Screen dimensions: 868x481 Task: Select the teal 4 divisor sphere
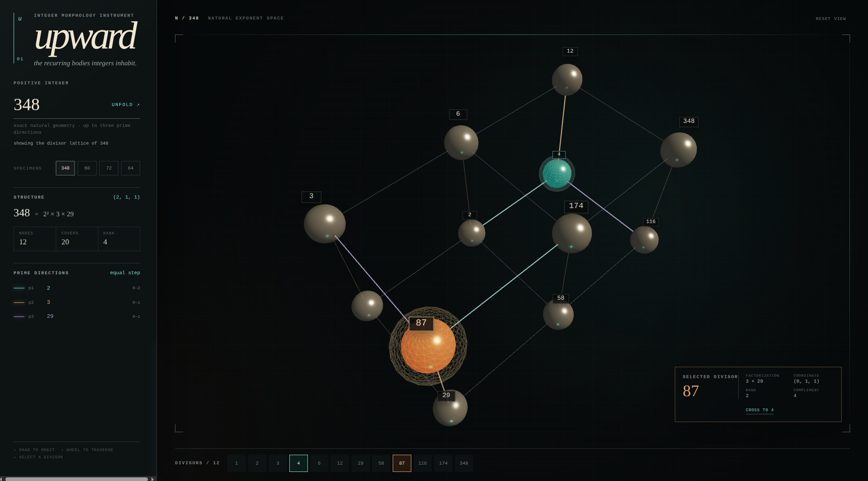[557, 173]
